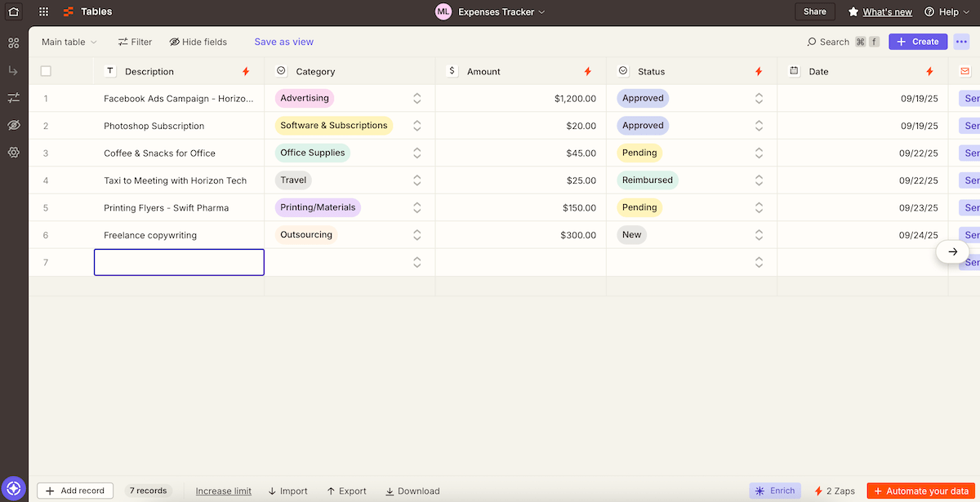Click the dollar icon in the Amount header
Screen dimensions: 980x502
point(452,72)
